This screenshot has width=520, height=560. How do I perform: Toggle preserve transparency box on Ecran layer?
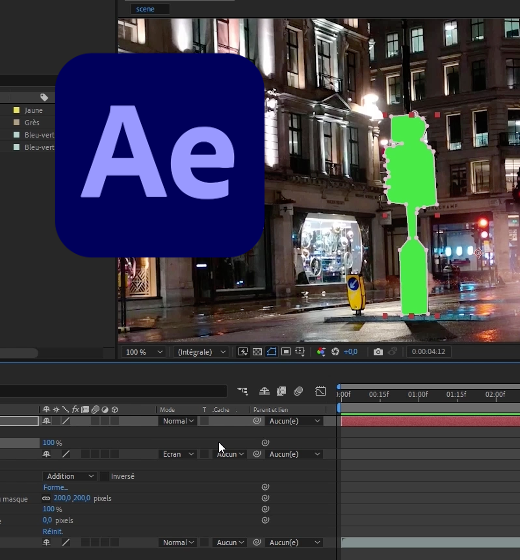pyautogui.click(x=204, y=454)
